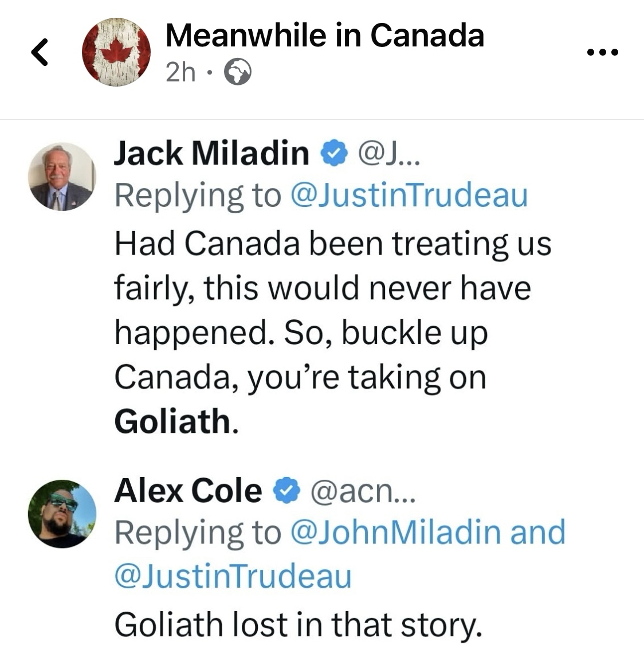Screen dimensions: 644x657
Task: View Jack Miladin's profile photo
Action: [x=62, y=177]
